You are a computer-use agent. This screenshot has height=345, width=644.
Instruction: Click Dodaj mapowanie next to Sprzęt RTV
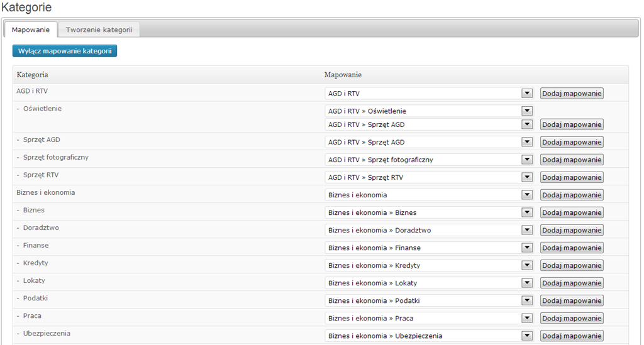[572, 177]
